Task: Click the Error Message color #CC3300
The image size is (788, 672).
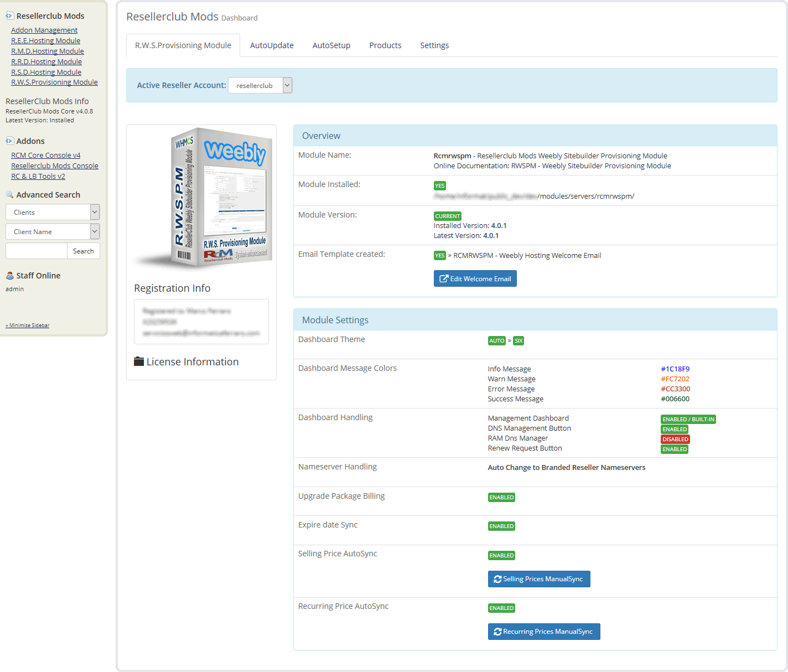Action: point(675,389)
